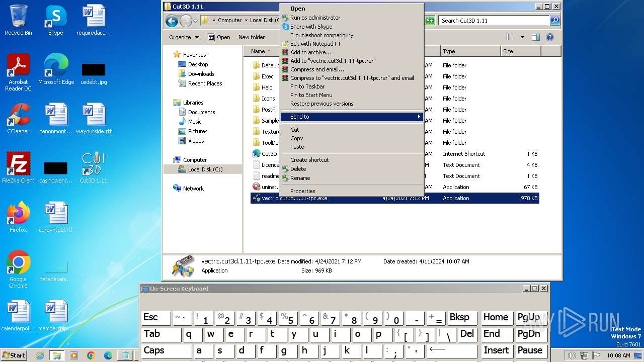Expand the Organize dropdown
This screenshot has width=644, height=362.
click(184, 37)
